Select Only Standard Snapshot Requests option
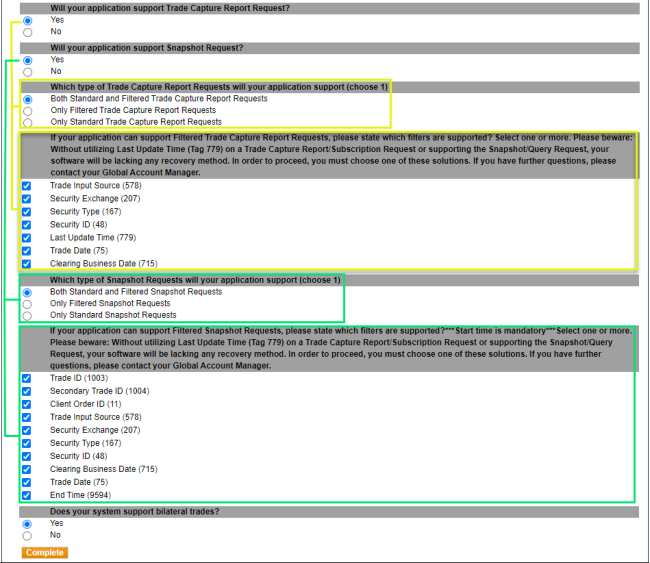The width and height of the screenshot is (650, 563). tap(27, 315)
